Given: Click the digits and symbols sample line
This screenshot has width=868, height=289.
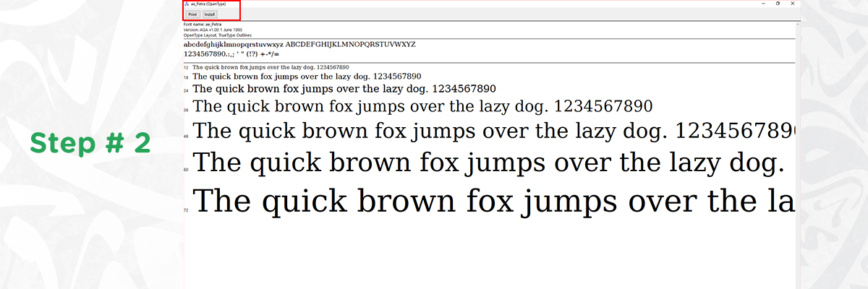Looking at the screenshot, I should [232, 53].
